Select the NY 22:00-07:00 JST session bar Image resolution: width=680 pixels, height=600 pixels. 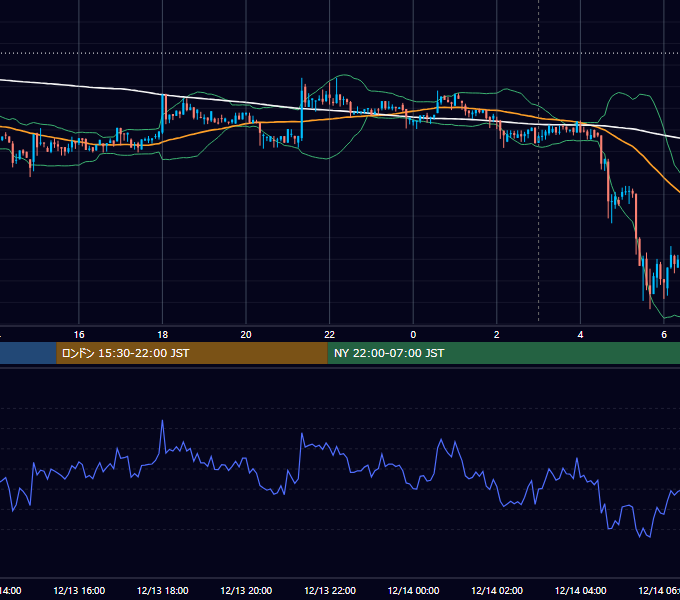(x=503, y=353)
